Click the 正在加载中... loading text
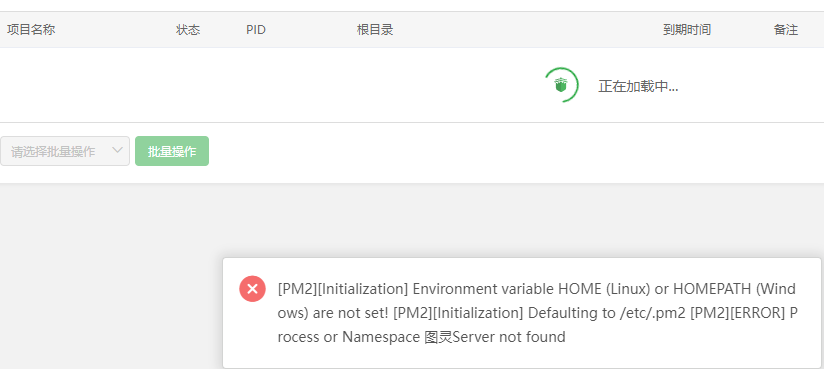Screen dimensions: 824x369 (638, 87)
